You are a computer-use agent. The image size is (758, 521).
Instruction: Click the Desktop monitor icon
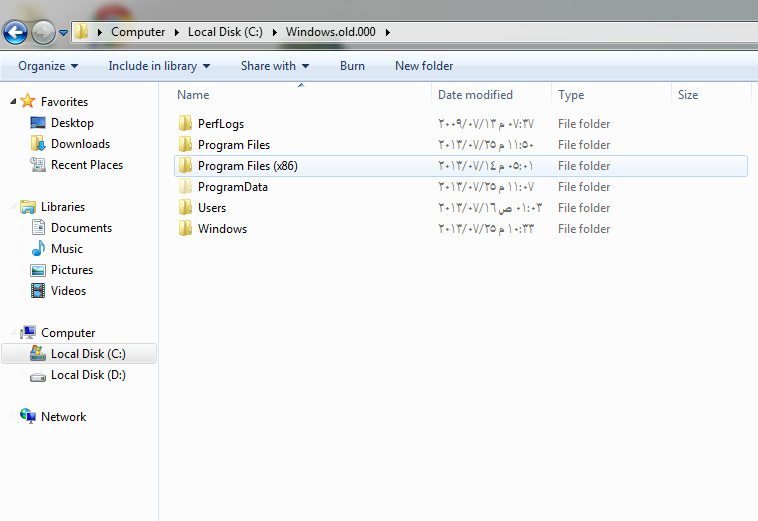38,123
